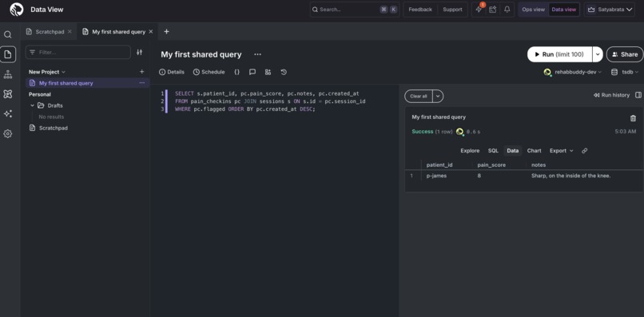This screenshot has width=644, height=317.
Task: Open Satyabrata account menu
Action: click(610, 10)
